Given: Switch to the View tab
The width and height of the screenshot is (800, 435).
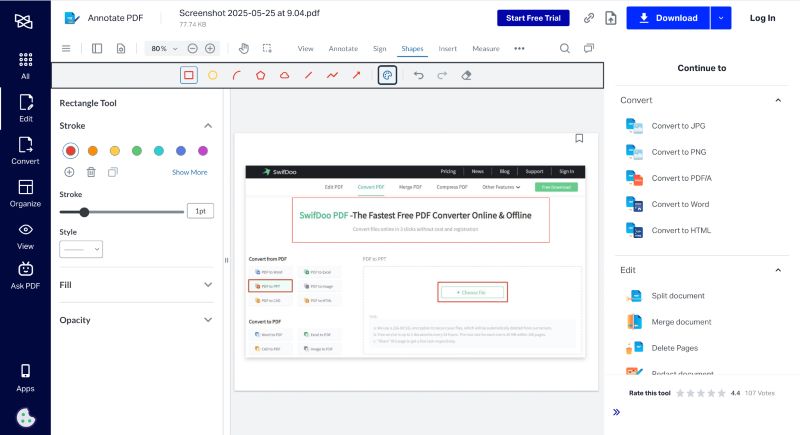Looking at the screenshot, I should [306, 48].
